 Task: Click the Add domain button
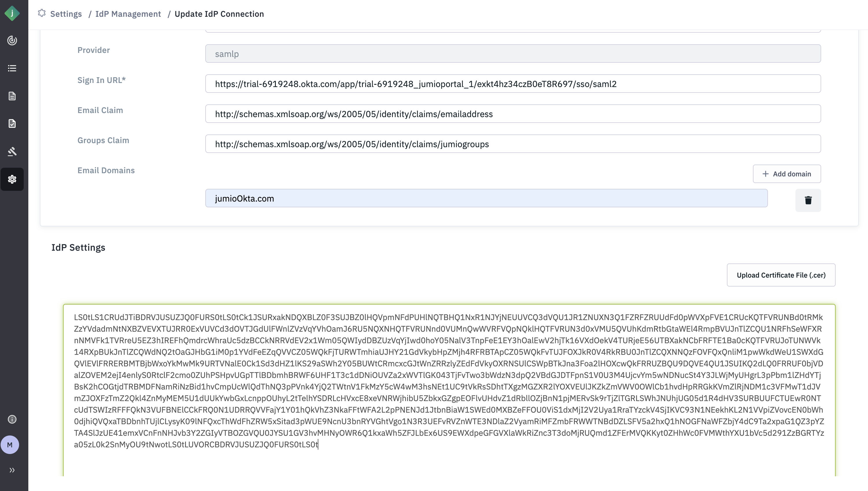786,174
